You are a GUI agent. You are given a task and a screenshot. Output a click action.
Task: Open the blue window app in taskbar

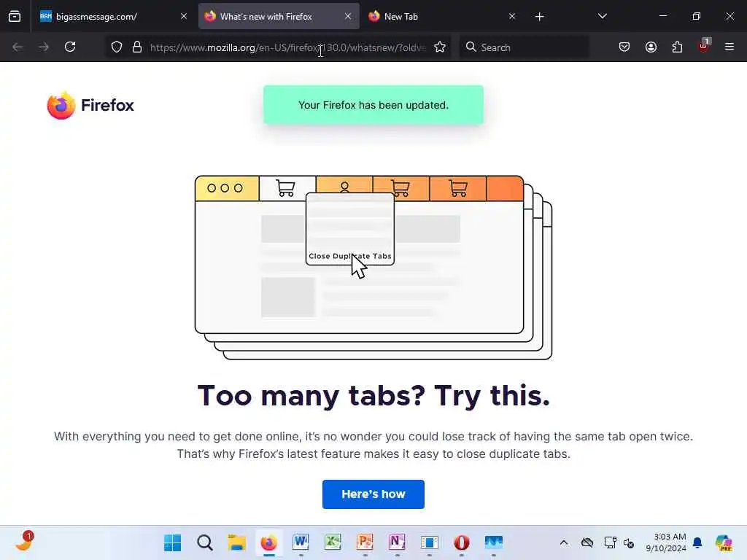[x=429, y=542]
